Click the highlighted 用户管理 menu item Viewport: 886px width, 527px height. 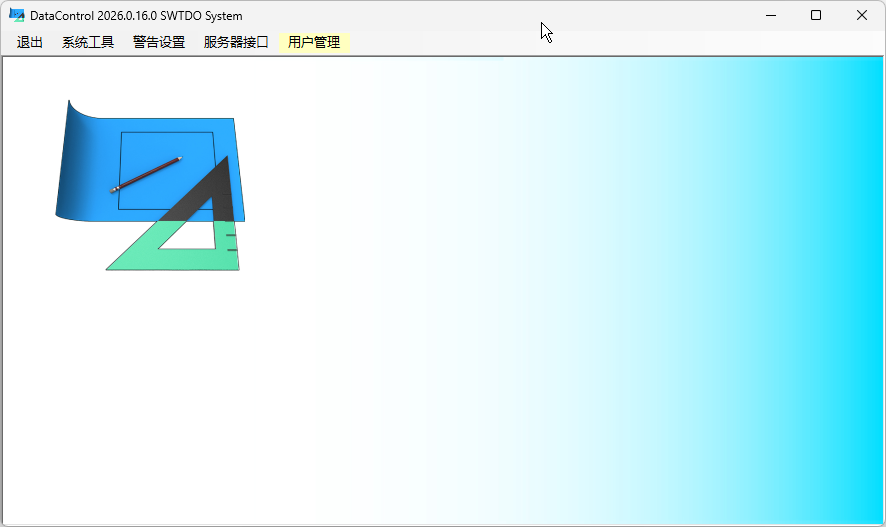pyautogui.click(x=314, y=42)
